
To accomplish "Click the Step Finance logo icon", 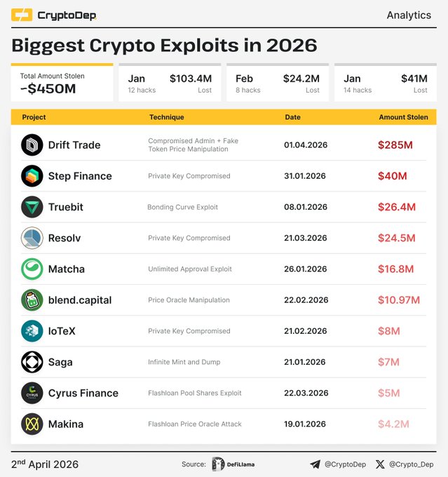I will click(32, 176).
